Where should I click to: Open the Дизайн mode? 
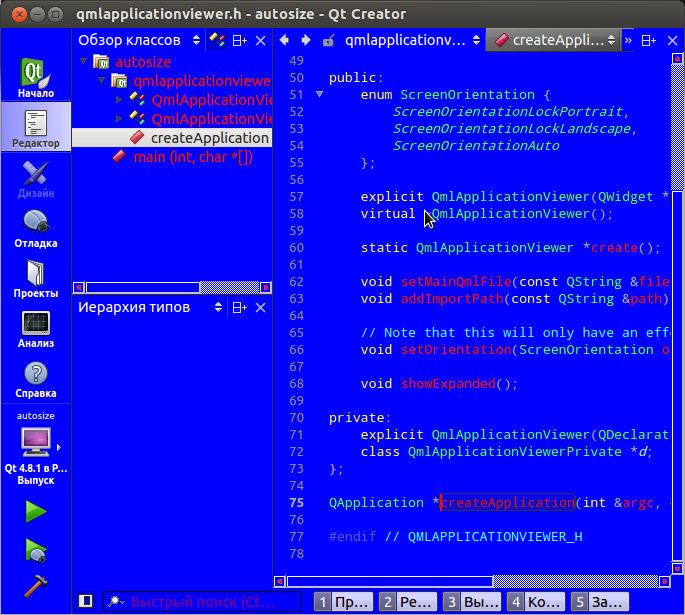[x=36, y=178]
